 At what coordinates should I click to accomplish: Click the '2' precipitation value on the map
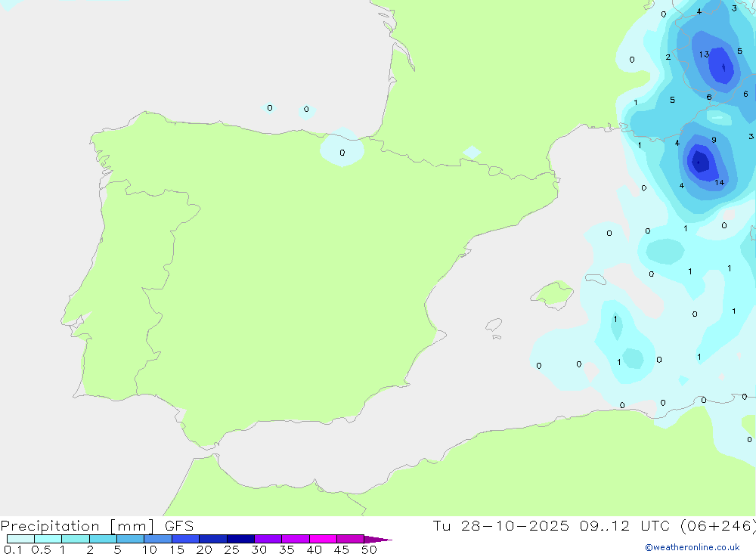point(668,57)
